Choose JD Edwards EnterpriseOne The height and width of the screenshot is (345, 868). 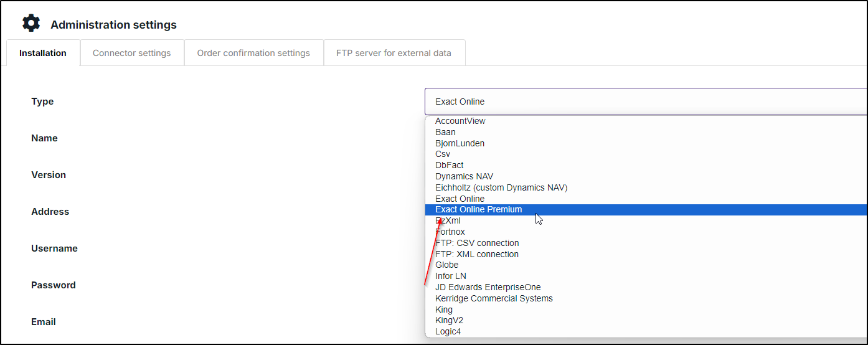click(646, 287)
